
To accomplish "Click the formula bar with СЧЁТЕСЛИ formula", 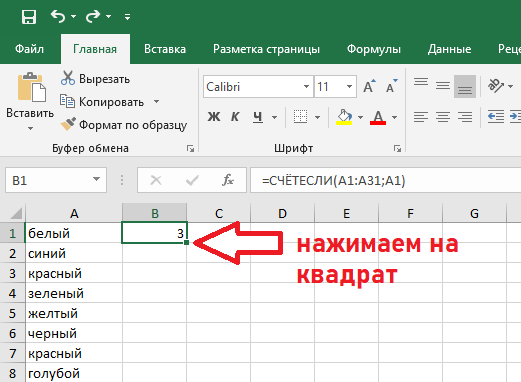I will coord(385,180).
